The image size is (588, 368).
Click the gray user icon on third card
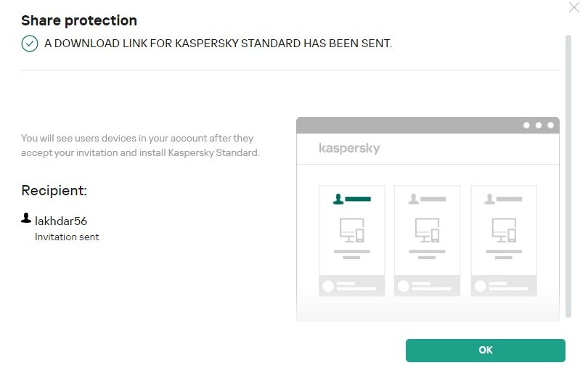(490, 198)
